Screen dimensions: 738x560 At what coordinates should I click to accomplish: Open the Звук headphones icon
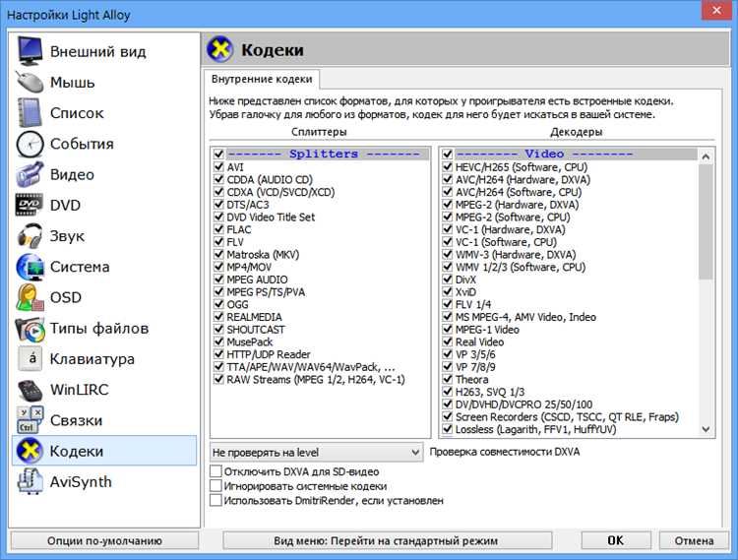pyautogui.click(x=30, y=236)
